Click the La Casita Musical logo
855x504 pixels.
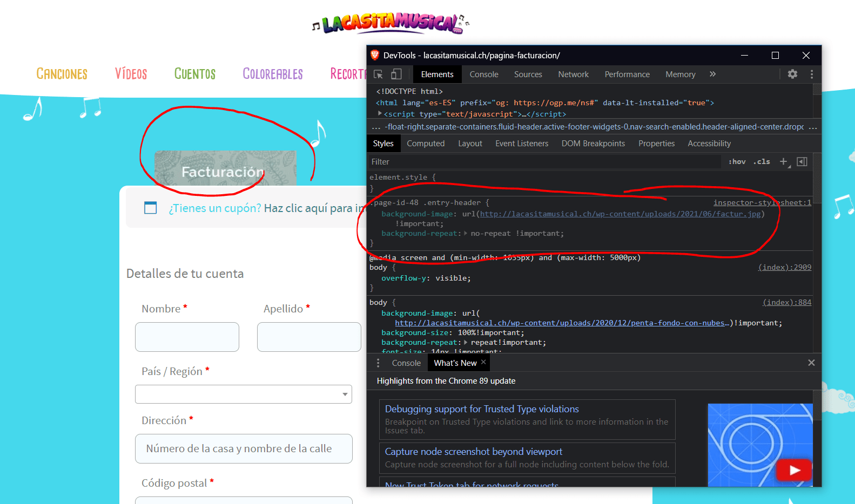click(x=391, y=23)
